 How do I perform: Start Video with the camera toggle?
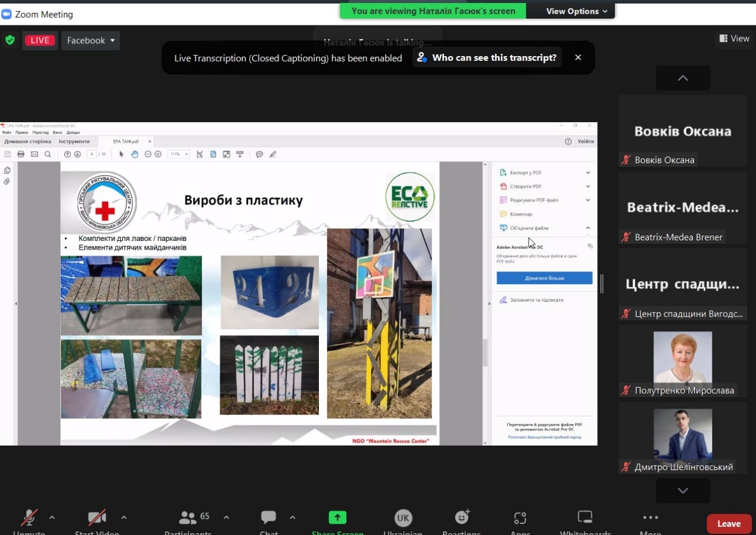click(x=97, y=518)
